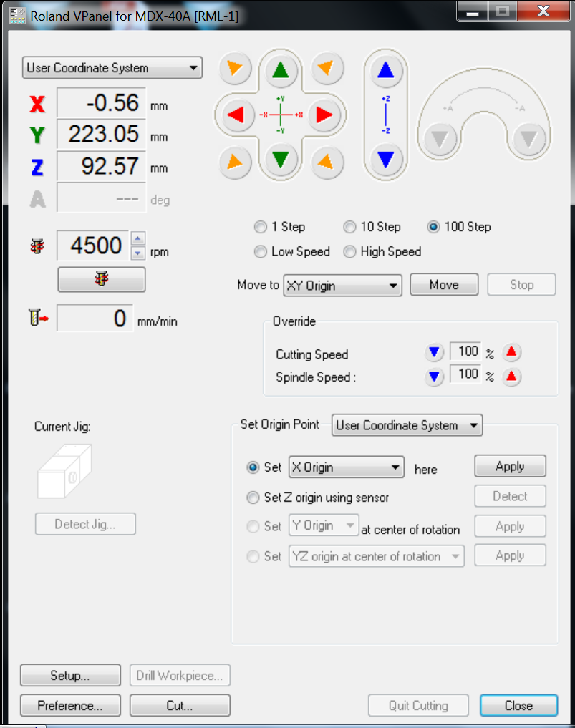
Task: Jog tool in +X direction with red right arrow
Action: coord(324,115)
